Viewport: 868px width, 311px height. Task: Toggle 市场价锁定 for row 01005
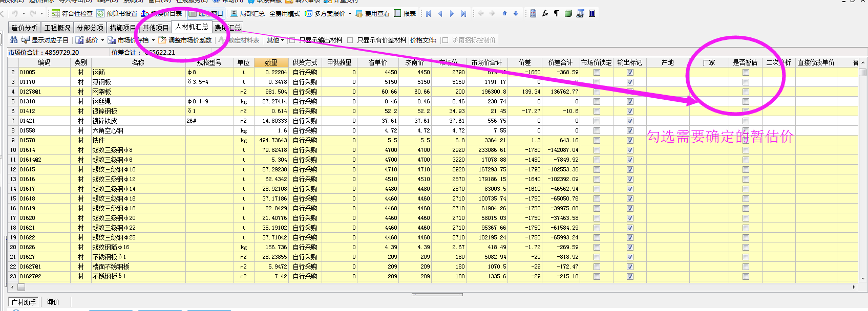tap(597, 73)
